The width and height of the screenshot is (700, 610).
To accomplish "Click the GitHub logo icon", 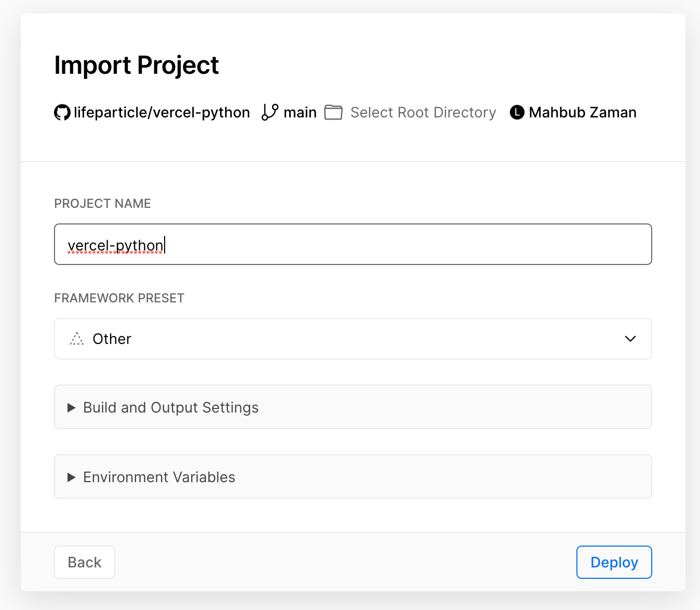I will click(62, 113).
